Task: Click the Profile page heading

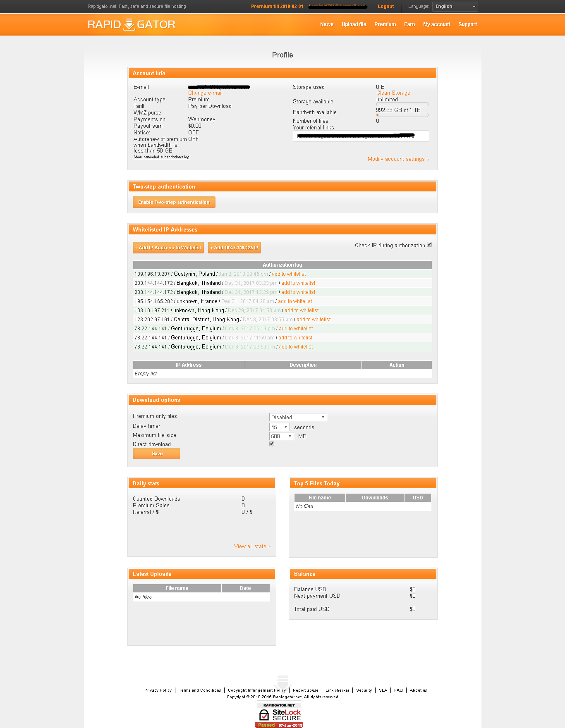Action: point(282,55)
